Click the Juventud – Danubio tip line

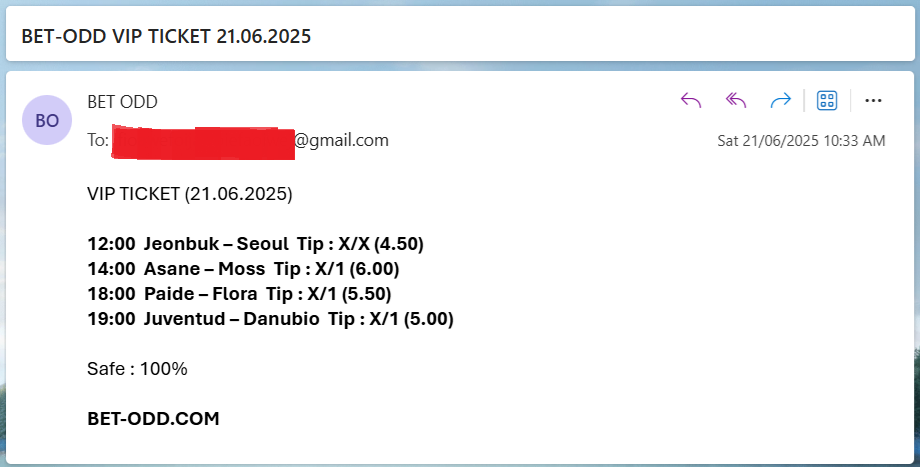point(270,319)
